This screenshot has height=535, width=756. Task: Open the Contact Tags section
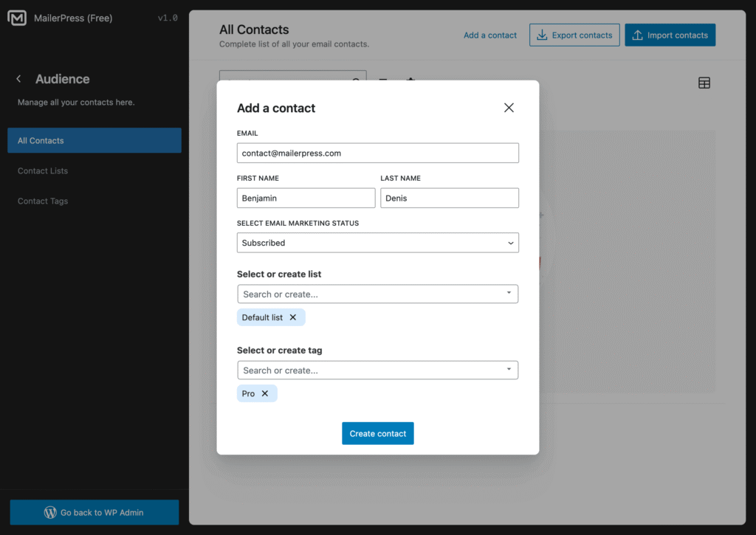(42, 201)
